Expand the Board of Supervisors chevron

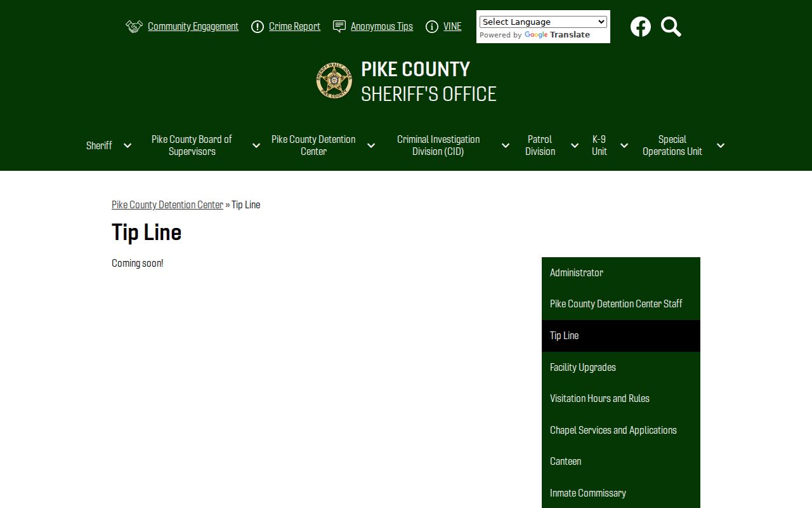[x=256, y=145]
